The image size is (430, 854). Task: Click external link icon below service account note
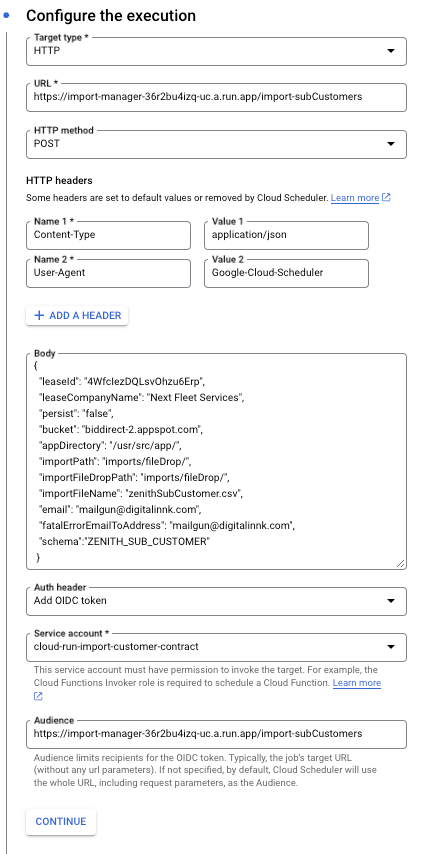coord(38,696)
